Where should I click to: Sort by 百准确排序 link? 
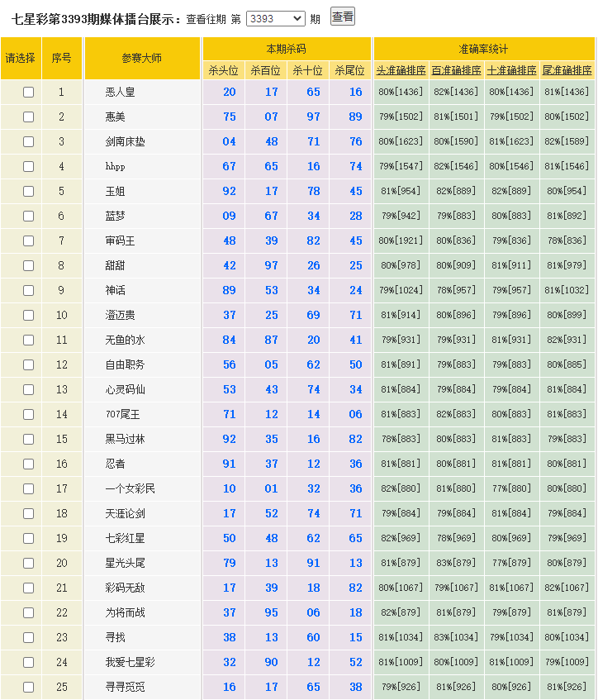[x=456, y=70]
